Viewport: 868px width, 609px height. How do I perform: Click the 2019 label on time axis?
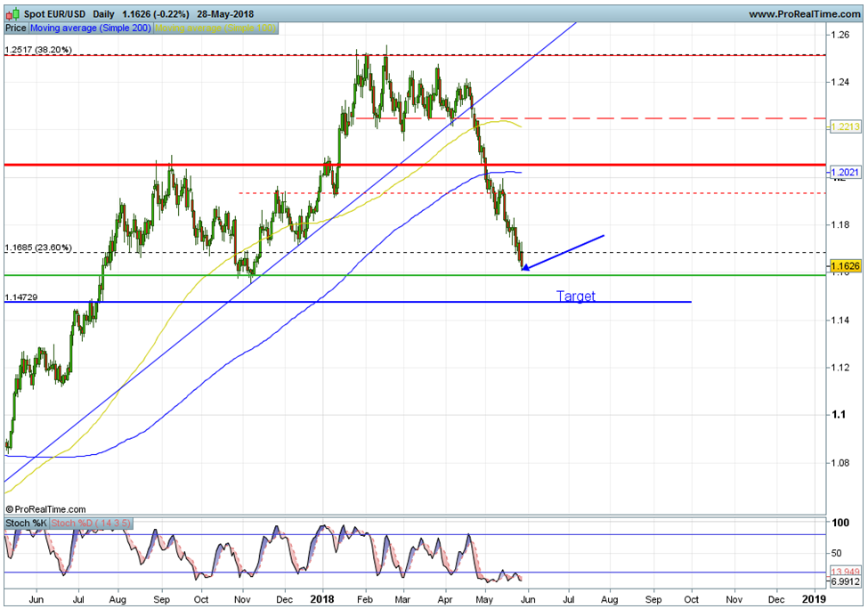[x=815, y=599]
